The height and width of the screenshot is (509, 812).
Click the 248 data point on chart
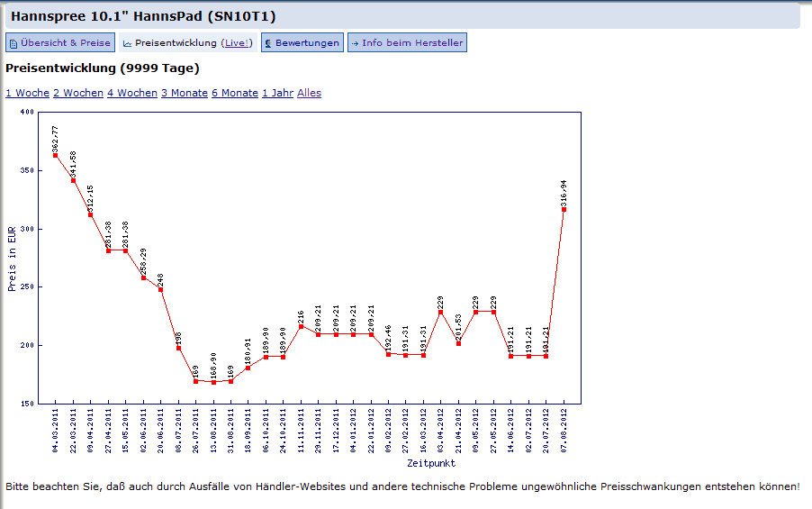pos(160,290)
